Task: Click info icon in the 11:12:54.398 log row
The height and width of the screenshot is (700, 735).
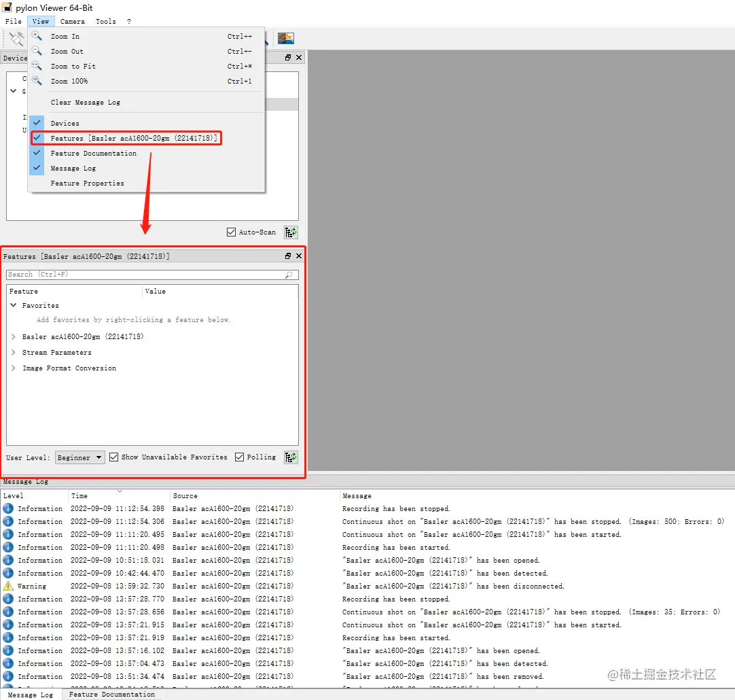Action: point(8,508)
